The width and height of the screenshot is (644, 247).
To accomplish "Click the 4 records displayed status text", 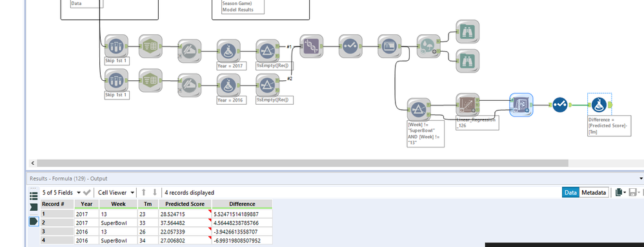I will click(x=189, y=192).
